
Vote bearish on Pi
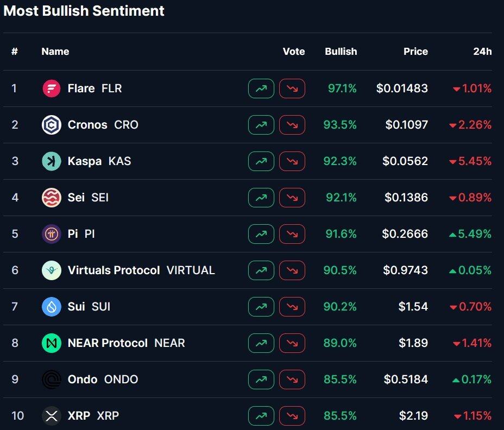click(x=292, y=234)
